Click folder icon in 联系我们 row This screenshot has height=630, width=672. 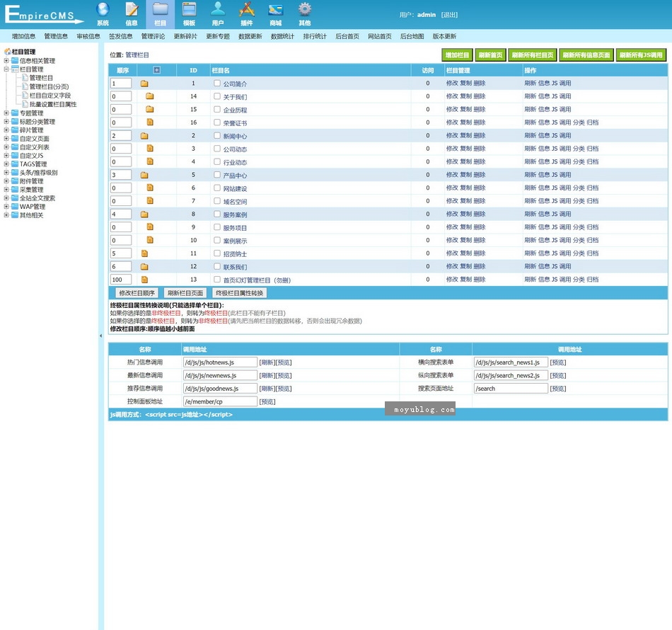point(144,266)
